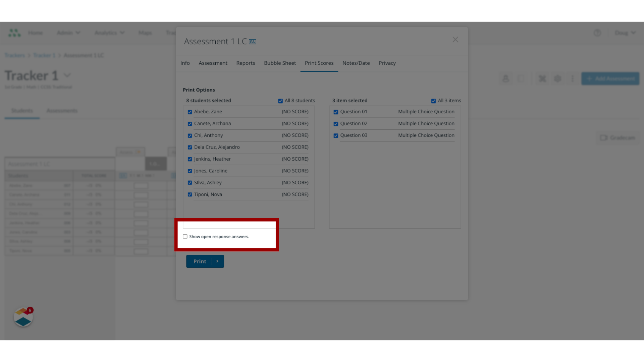The image size is (644, 362).
Task: Open the Notes/Date tab
Action: click(x=356, y=63)
